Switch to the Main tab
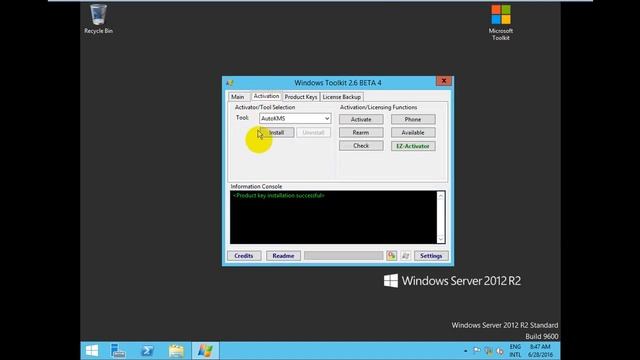Viewport: 640px width, 360px height. (238, 97)
